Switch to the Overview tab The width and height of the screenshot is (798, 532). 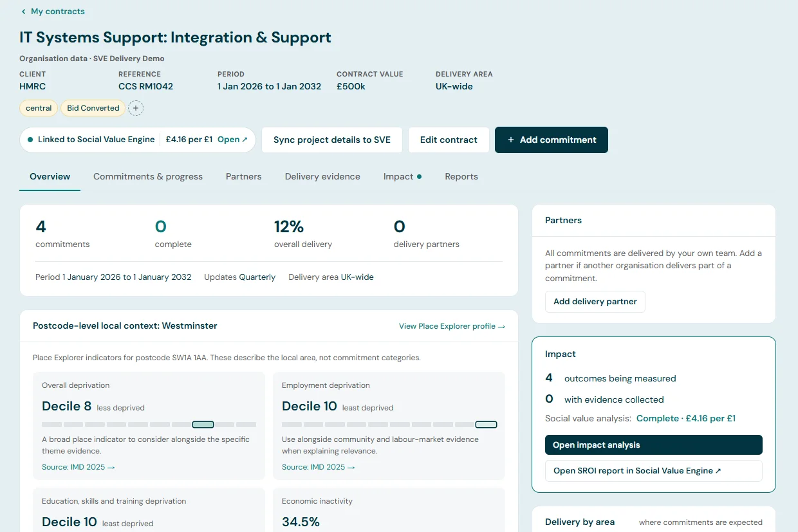point(50,176)
